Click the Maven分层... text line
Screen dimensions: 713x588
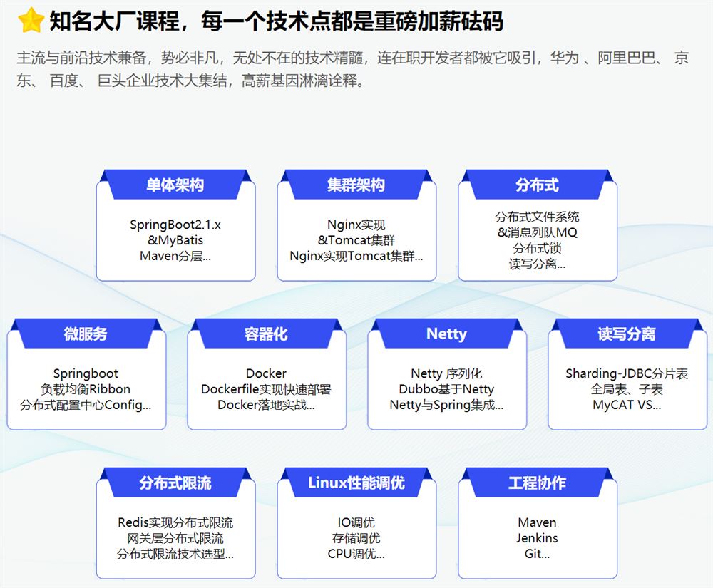point(175,256)
